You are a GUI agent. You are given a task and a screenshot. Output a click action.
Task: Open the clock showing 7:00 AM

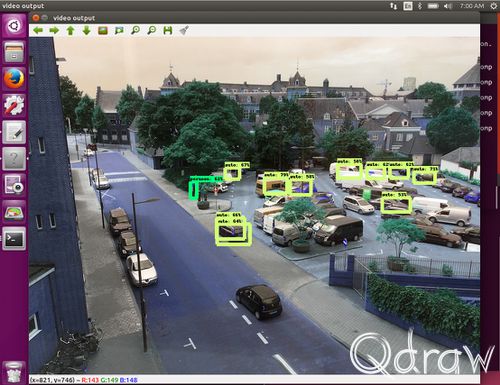tap(472, 6)
